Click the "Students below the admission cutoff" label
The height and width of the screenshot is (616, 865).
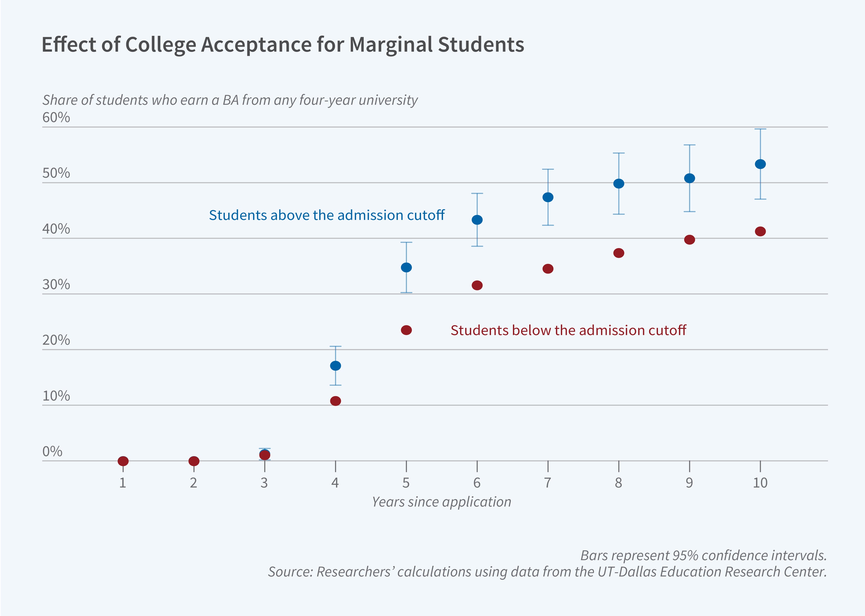click(568, 330)
